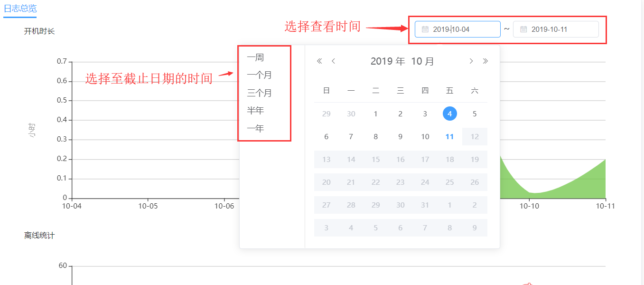Image resolution: width=644 pixels, height=285 pixels.
Task: Select the 一个月 shortcut option
Action: 259,75
